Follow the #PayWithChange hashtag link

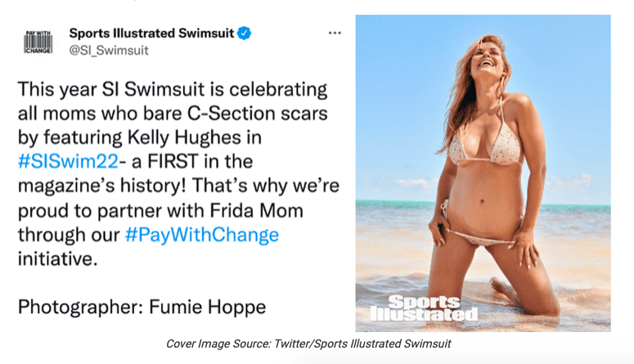click(x=202, y=236)
